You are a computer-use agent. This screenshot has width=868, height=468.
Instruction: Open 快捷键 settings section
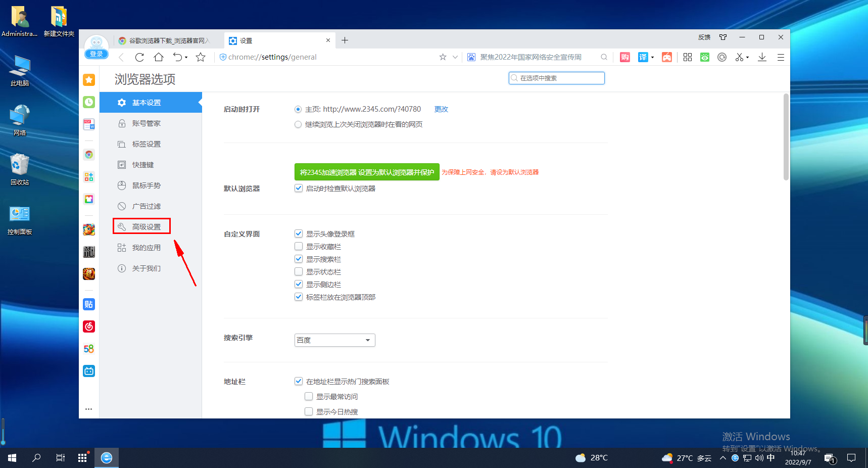point(151,165)
